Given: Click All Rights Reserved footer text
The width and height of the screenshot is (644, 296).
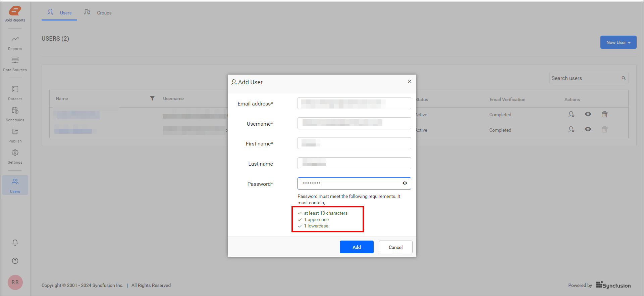Looking at the screenshot, I should [151, 285].
